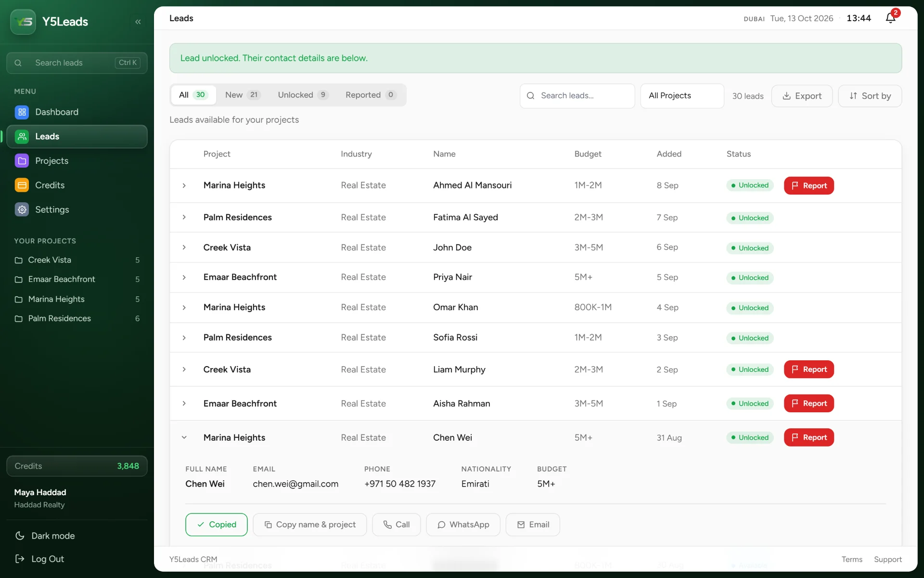This screenshot has width=924, height=578.
Task: Report the Liam Murphy lead
Action: [808, 369]
